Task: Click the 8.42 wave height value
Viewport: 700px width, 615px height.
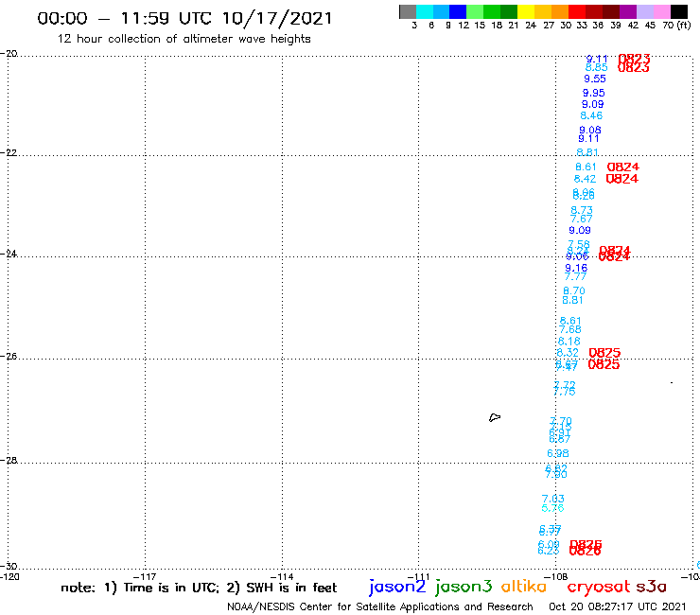Action: (x=585, y=179)
